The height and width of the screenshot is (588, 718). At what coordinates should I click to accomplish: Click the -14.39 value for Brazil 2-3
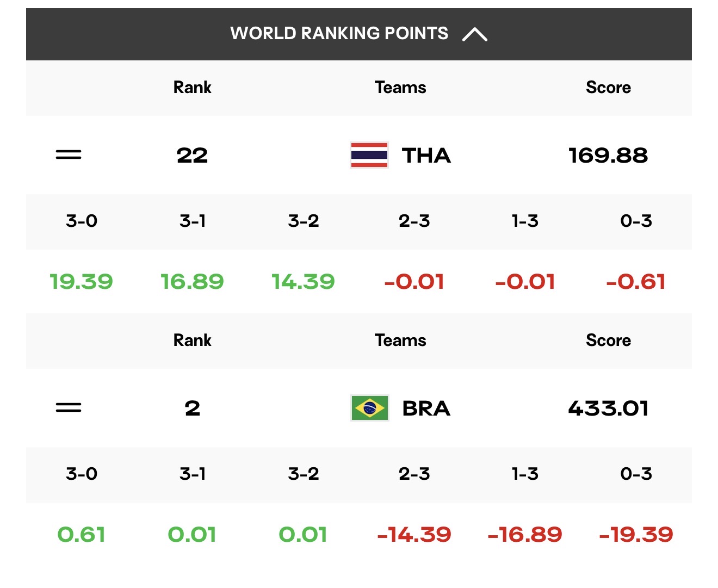(414, 535)
